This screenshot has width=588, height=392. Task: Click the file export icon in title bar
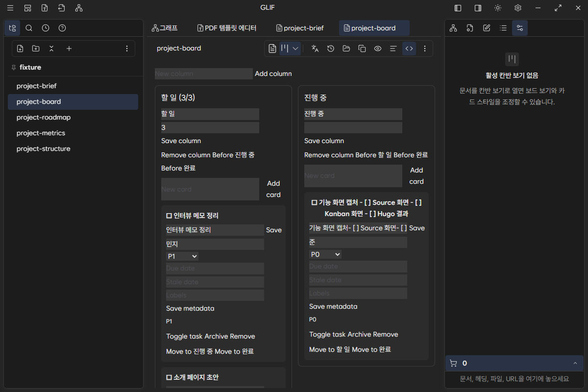[45, 8]
